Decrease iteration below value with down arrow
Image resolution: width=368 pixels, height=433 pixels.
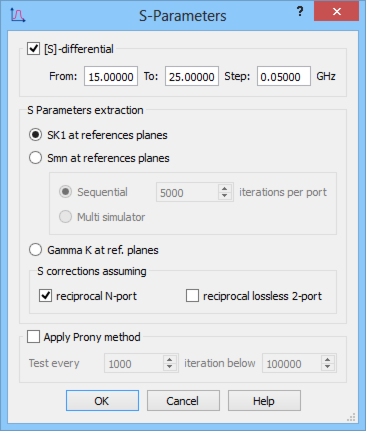328,367
